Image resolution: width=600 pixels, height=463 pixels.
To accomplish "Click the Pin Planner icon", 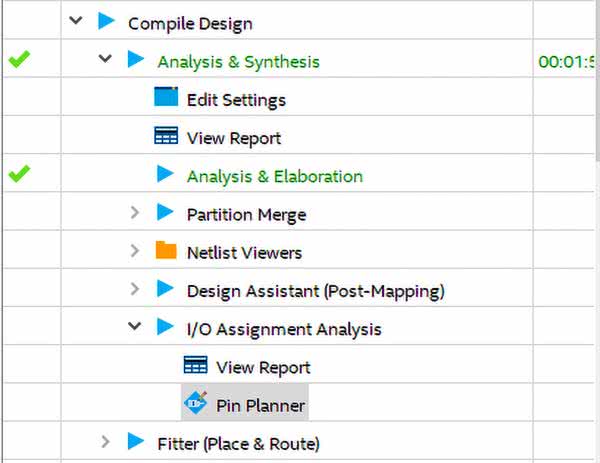I will (195, 404).
